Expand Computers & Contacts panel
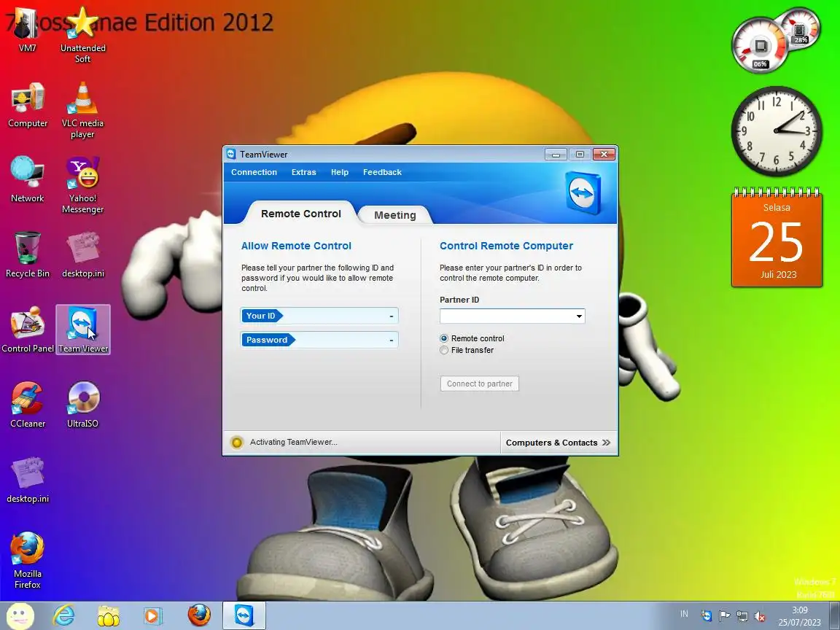 [x=559, y=443]
